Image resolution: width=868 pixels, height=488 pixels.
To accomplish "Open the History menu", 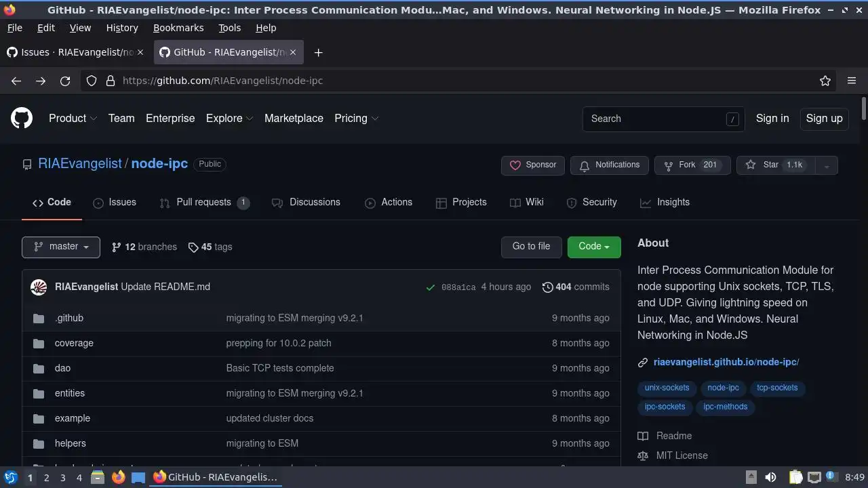I will (122, 28).
